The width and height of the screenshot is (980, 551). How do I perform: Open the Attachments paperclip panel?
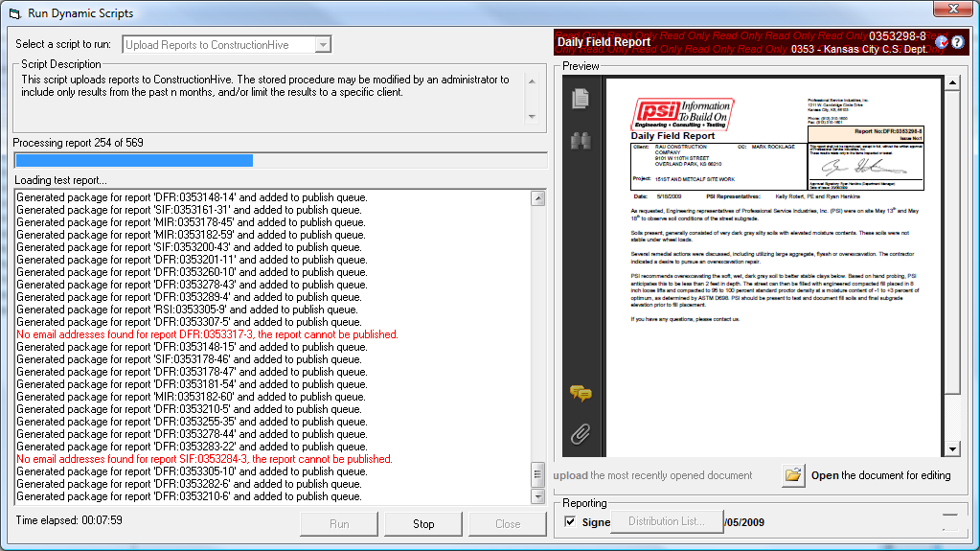point(580,434)
